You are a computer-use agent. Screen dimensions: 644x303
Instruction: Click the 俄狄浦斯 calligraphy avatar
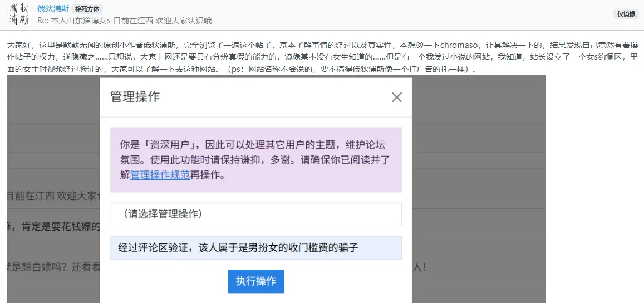point(18,14)
